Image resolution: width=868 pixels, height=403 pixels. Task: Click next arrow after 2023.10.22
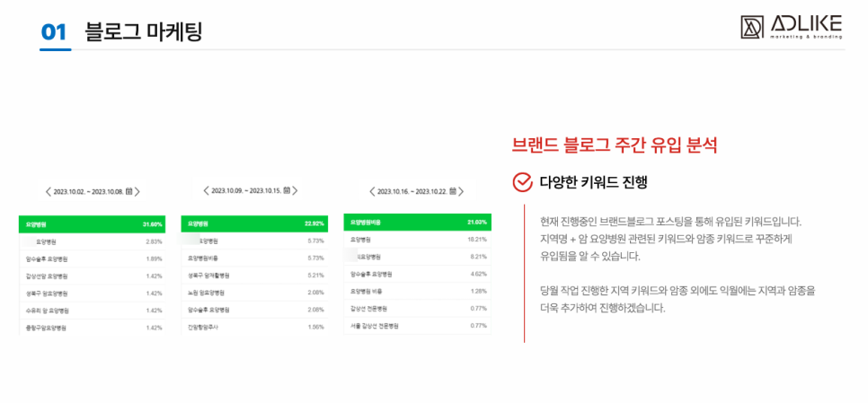461,191
